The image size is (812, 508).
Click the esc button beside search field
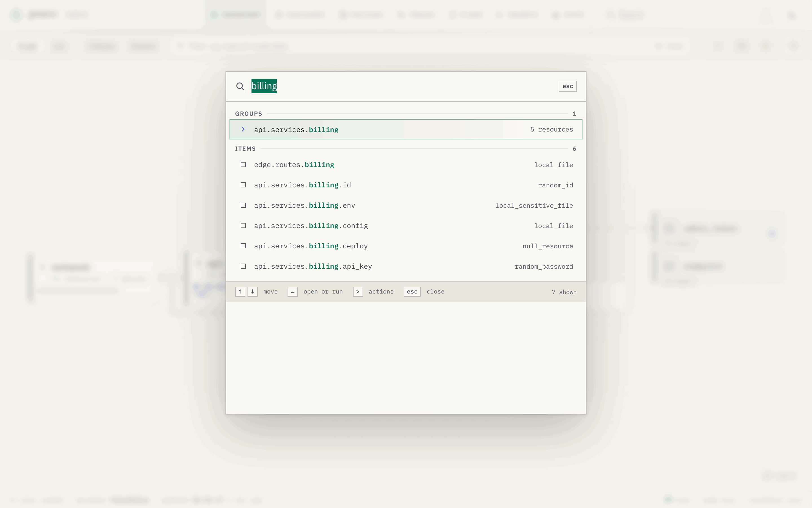click(567, 86)
